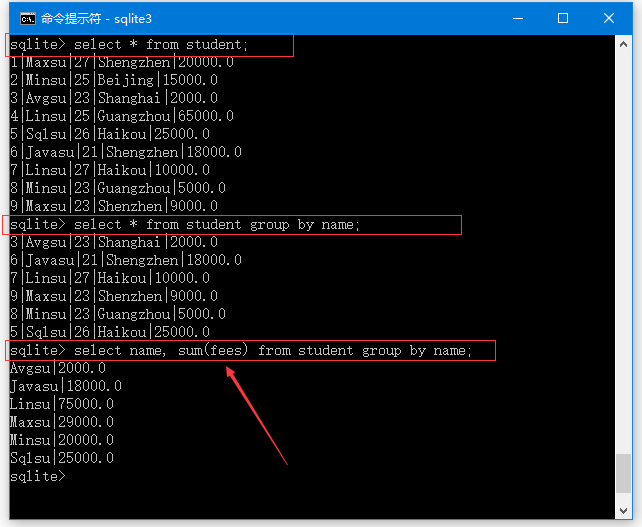Click the result line "Maxsu|29000.0"
Screen dimensions: 642x527
pos(62,423)
